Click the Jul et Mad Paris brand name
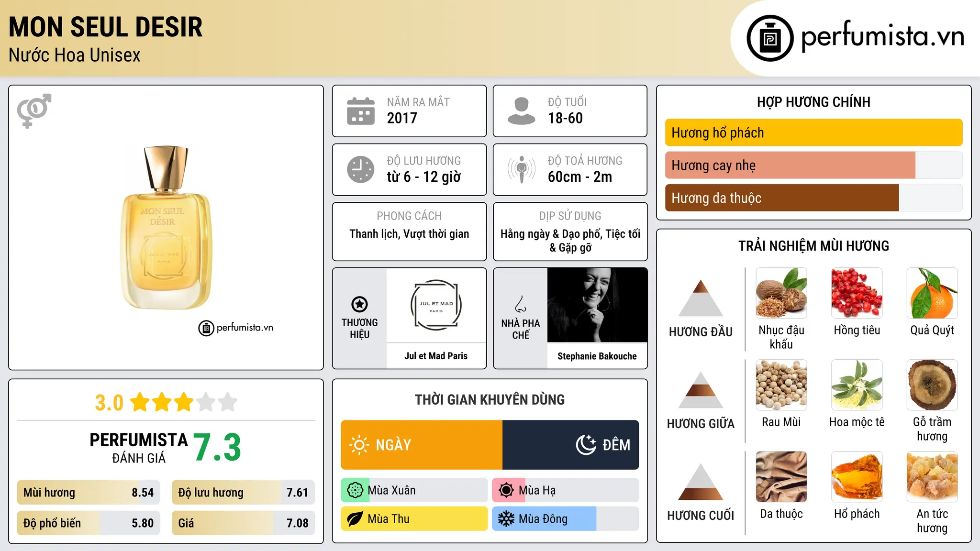Viewport: 980px width, 551px height. [436, 356]
